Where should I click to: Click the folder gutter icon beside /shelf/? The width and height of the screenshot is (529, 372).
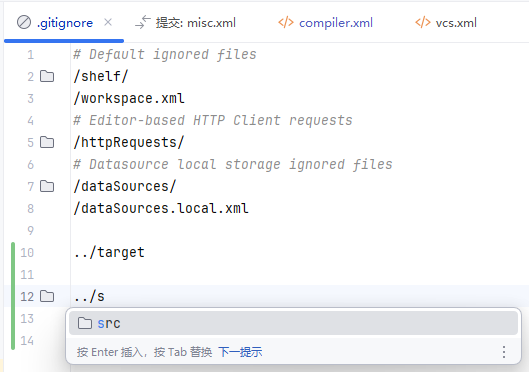[47, 76]
